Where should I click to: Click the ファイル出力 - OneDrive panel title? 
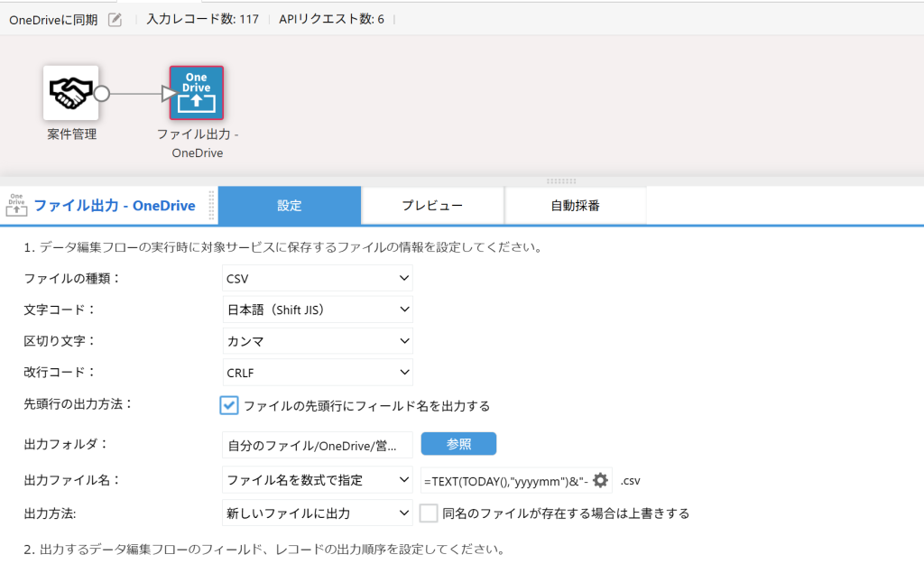click(115, 206)
